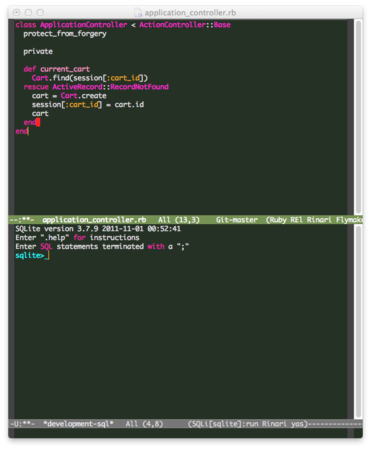This screenshot has width=371, height=450.
Task: Click the class ApplicationController line
Action: [123, 25]
